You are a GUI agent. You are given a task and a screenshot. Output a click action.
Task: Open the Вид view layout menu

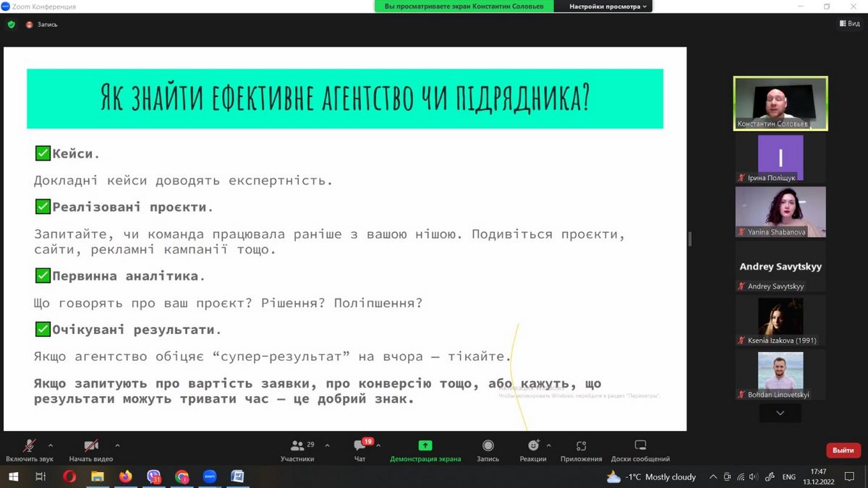[850, 24]
